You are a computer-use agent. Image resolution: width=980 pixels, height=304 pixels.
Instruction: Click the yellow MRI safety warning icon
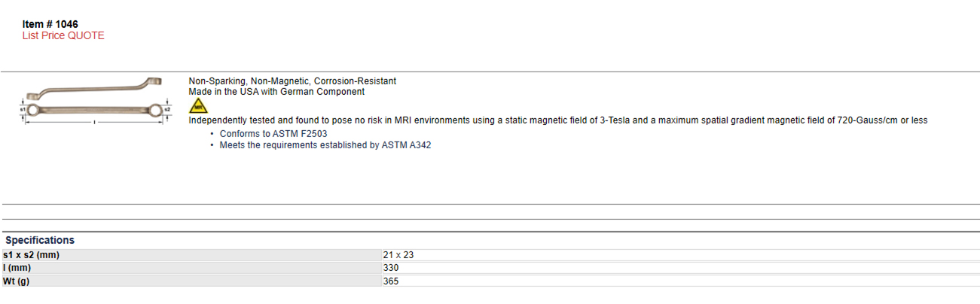[198, 105]
